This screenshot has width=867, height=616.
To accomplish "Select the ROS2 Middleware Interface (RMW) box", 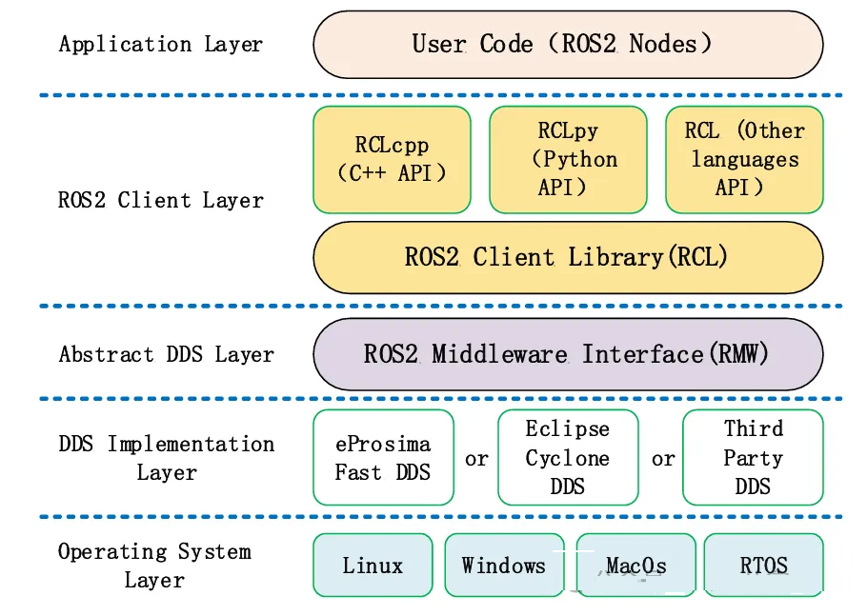I will [568, 354].
